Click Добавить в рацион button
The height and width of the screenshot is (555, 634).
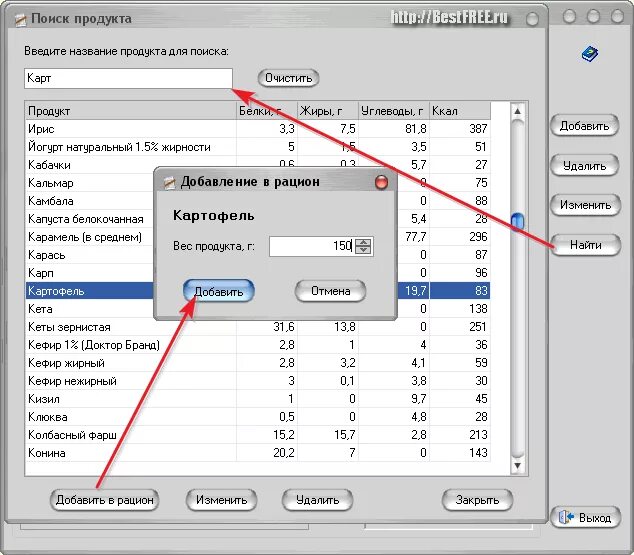[x=104, y=500]
